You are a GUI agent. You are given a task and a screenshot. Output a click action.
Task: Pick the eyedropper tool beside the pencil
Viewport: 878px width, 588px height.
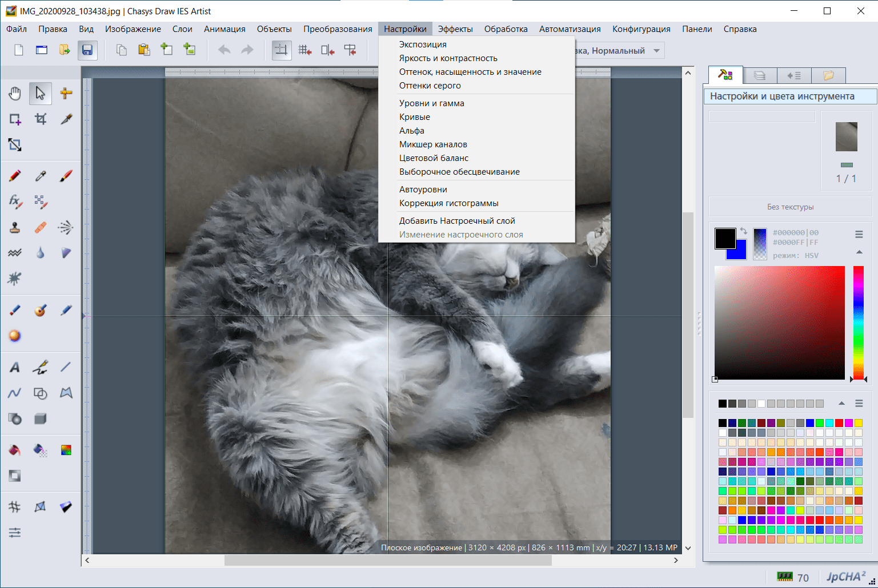[x=40, y=176]
